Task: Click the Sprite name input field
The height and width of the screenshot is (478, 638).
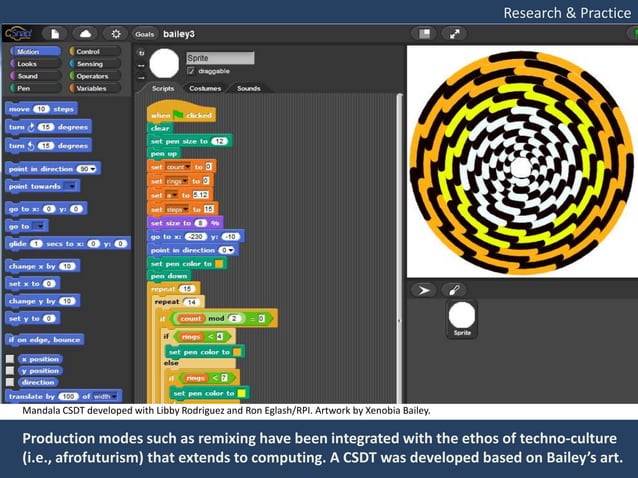Action: (221, 58)
